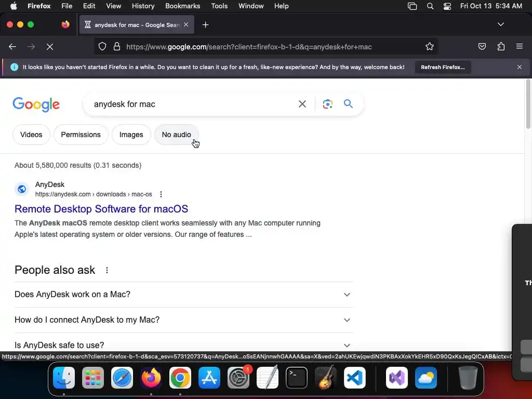Screen dimensions: 532x399
Task: Clear the Google search box text
Action: pos(302,104)
